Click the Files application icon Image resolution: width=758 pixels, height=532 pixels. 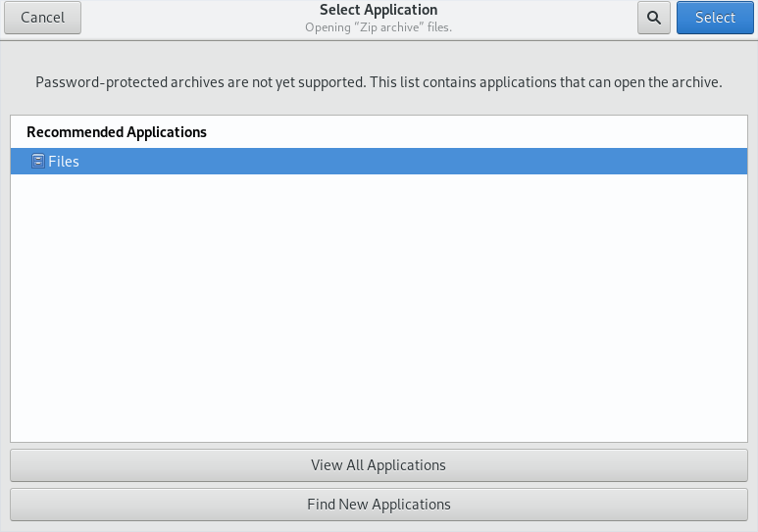(x=37, y=161)
